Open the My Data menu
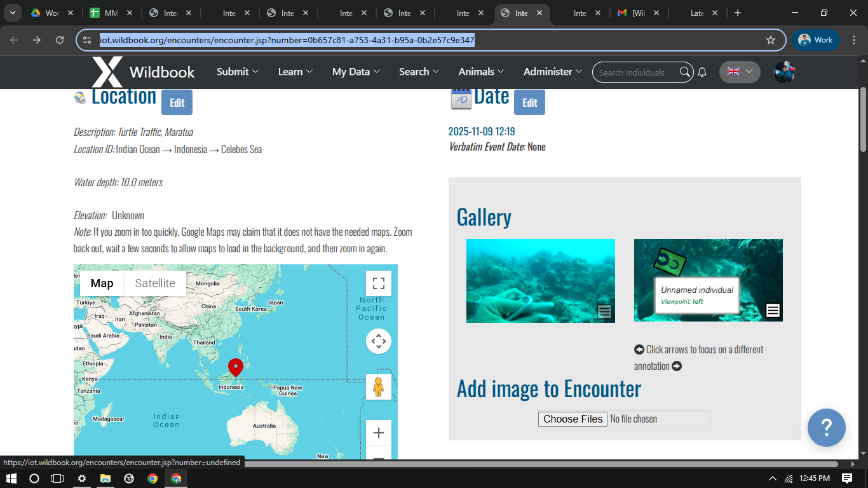The width and height of the screenshot is (868, 488). click(x=356, y=72)
